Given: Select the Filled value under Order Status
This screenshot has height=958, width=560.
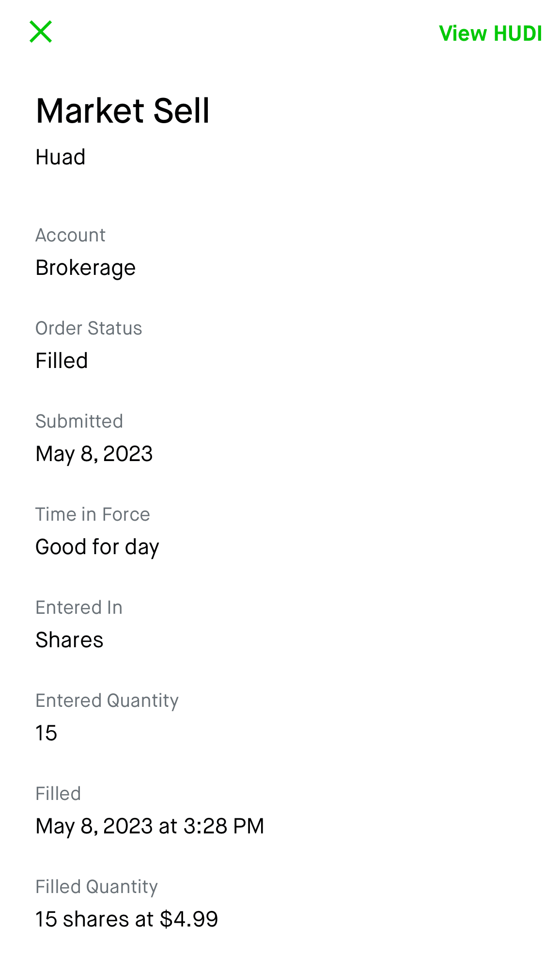Looking at the screenshot, I should point(62,361).
